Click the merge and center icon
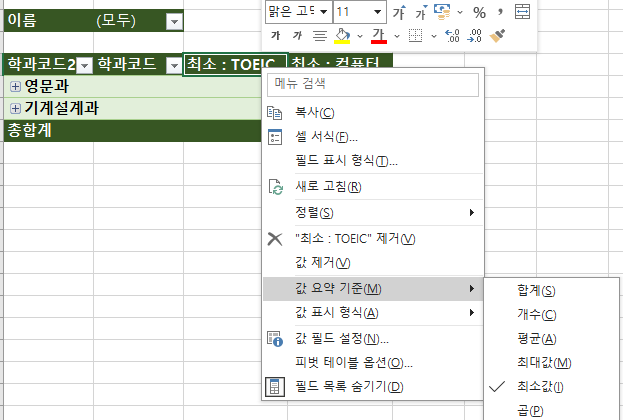The width and height of the screenshot is (623, 420). pyautogui.click(x=522, y=12)
